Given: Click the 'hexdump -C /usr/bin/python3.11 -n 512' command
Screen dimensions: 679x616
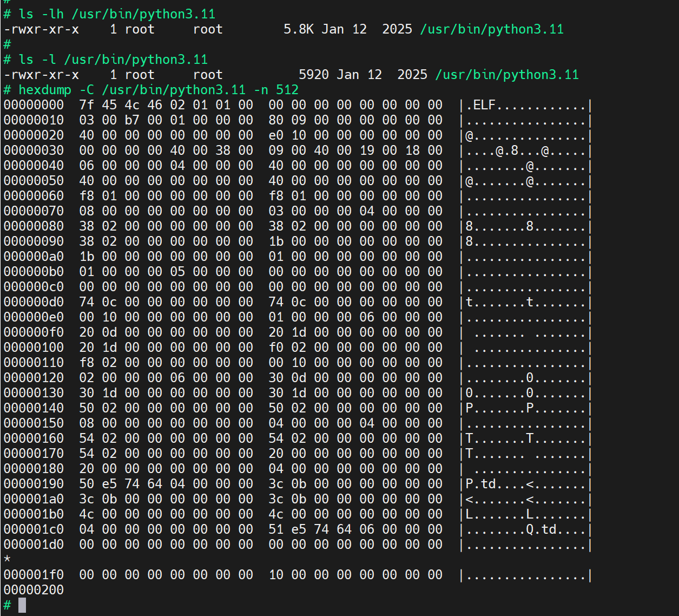Looking at the screenshot, I should point(159,90).
